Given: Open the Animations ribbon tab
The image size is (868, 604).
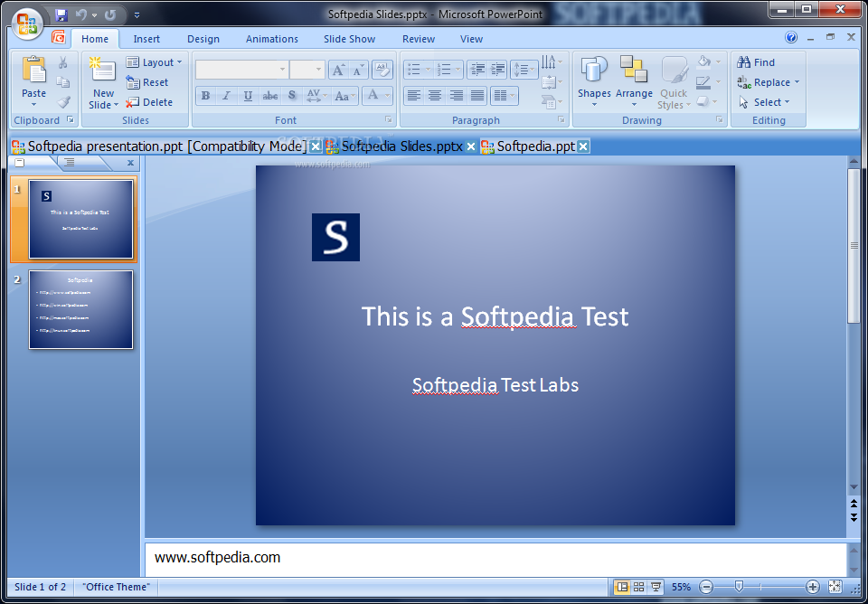Looking at the screenshot, I should tap(272, 39).
